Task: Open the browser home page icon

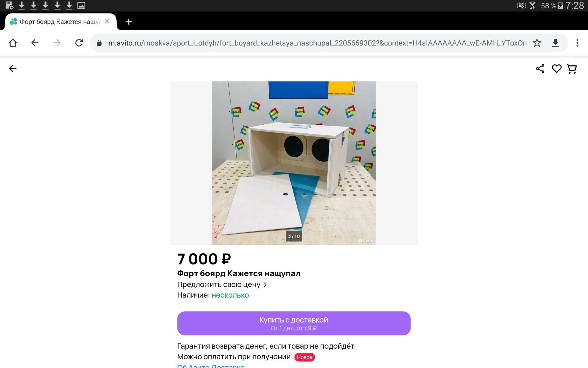Action: [13, 43]
